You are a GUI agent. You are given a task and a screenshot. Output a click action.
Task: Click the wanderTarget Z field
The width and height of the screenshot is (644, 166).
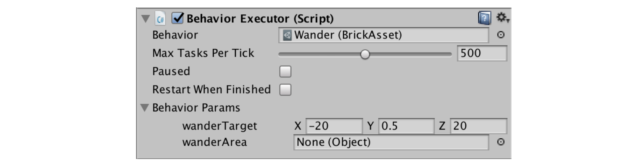pos(478,126)
